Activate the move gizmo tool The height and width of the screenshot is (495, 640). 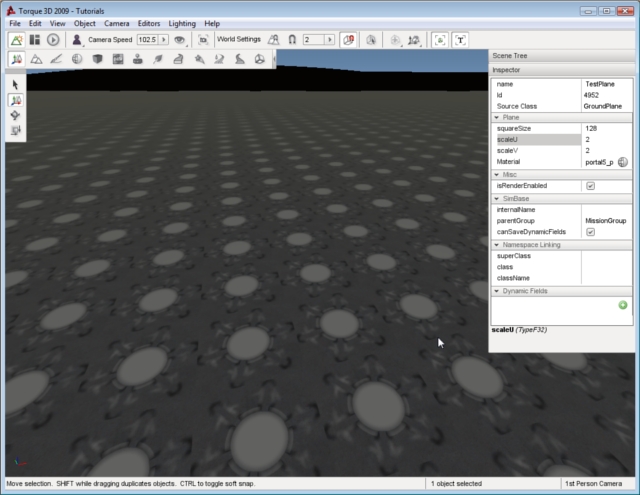click(x=16, y=100)
